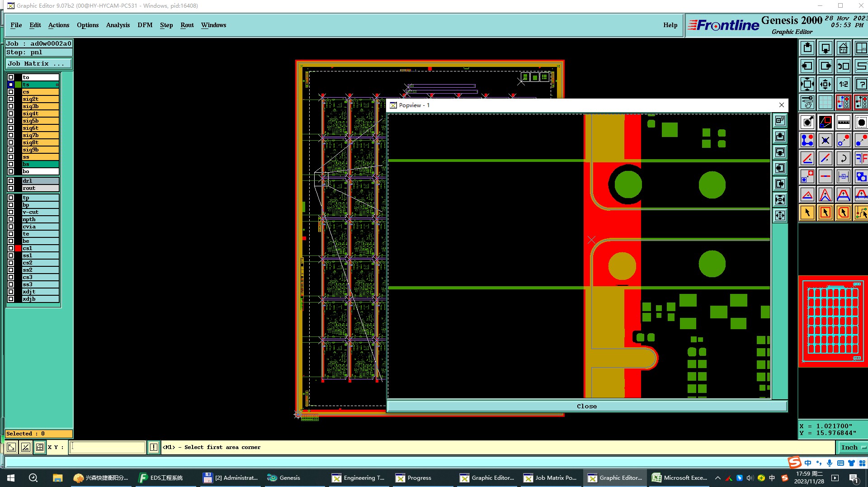Open the Engineering Toolkit taskbar item
Viewport: 868px width, 487px height.
(x=359, y=478)
